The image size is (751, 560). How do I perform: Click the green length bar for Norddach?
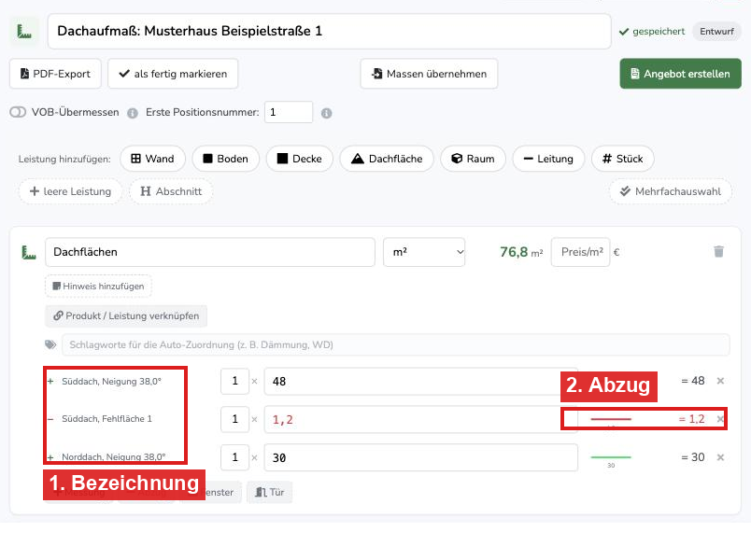pos(611,457)
